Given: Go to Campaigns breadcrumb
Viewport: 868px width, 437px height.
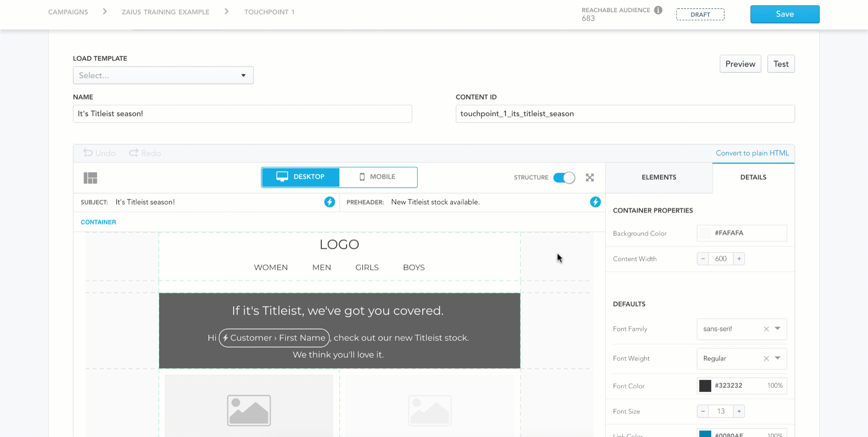Looking at the screenshot, I should tap(68, 12).
